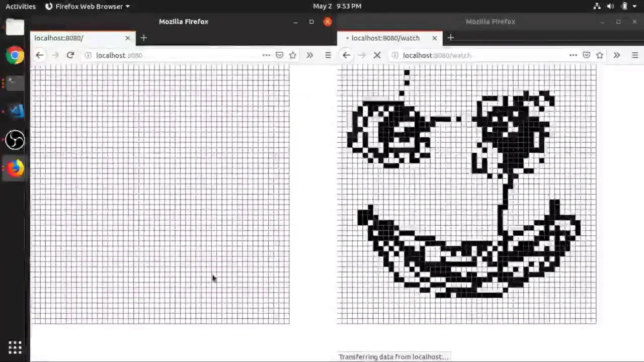The image size is (644, 362).
Task: Close the left Mozilla Firefox window
Action: (x=328, y=22)
